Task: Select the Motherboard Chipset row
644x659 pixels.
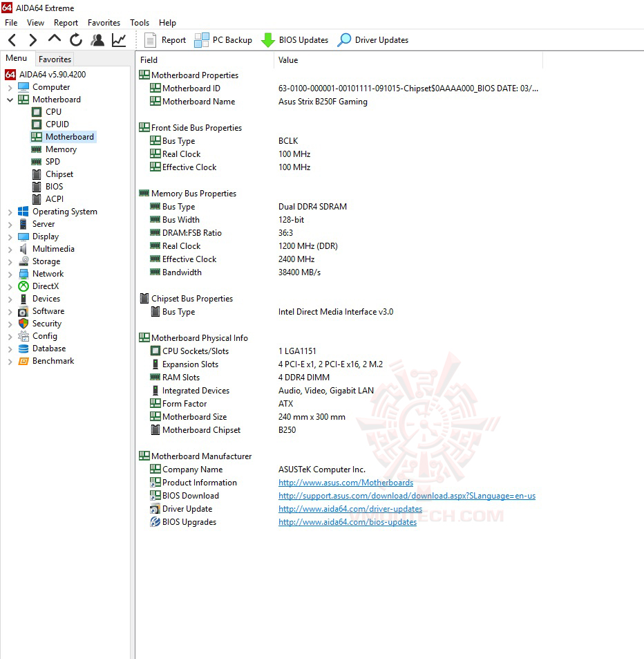Action: point(339,430)
